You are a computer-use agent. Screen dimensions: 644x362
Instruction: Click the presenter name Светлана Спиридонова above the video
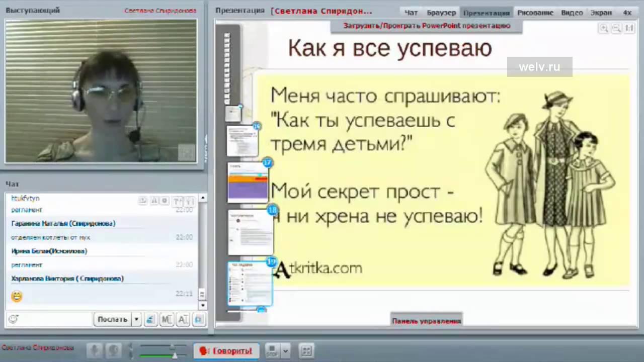(160, 11)
